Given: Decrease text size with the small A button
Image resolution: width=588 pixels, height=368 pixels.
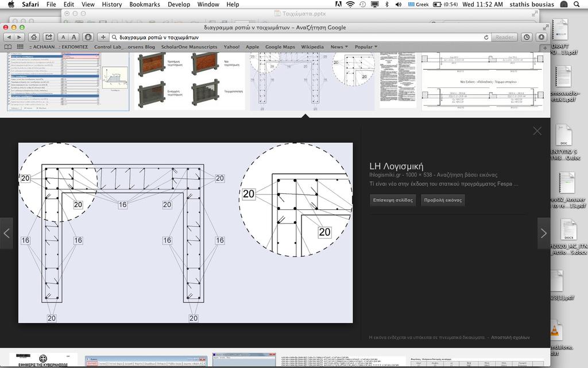Looking at the screenshot, I should tap(63, 37).
